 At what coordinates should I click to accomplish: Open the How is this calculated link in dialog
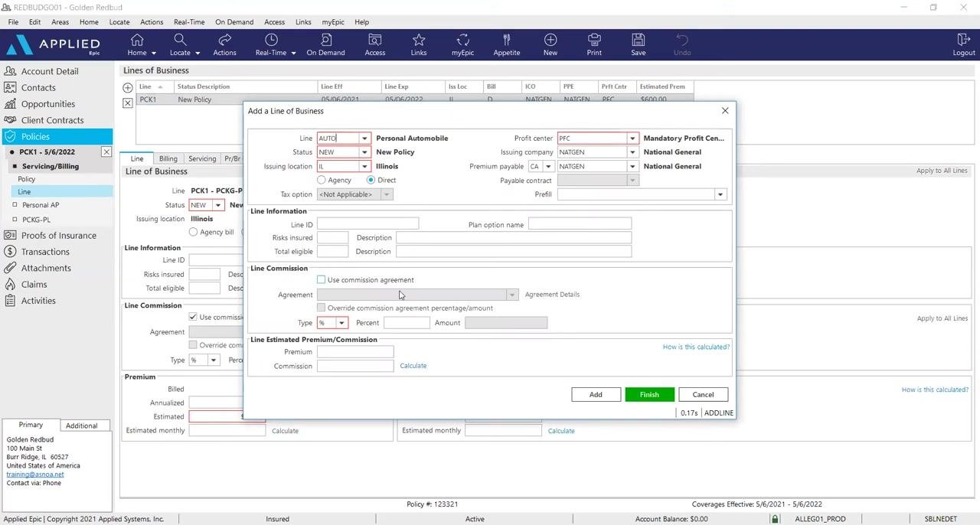coord(696,347)
